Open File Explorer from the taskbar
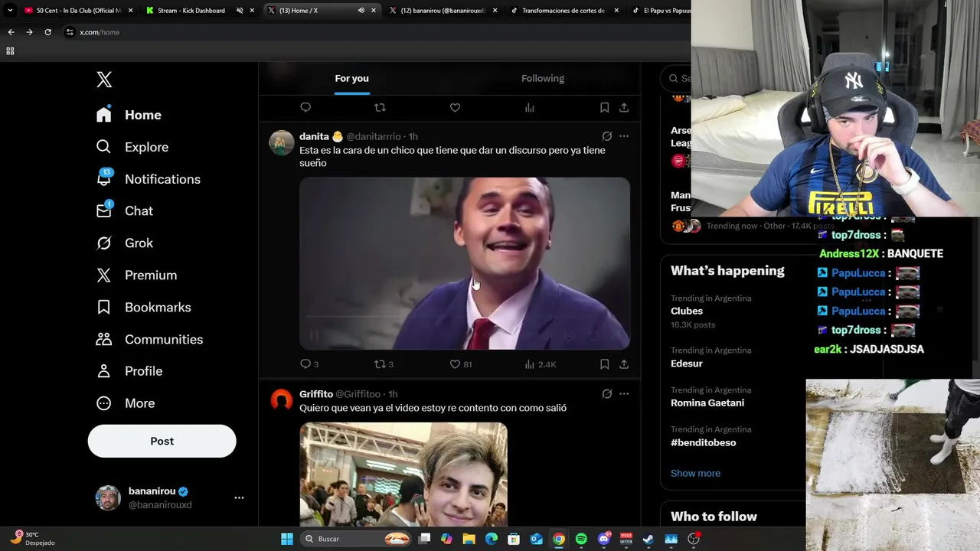 [x=469, y=539]
